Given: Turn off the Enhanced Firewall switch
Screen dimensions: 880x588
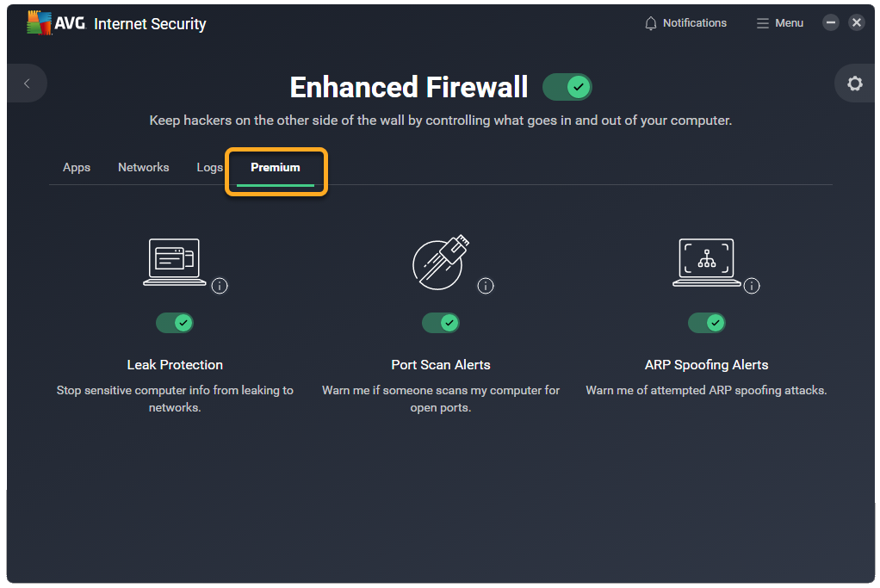Looking at the screenshot, I should click(567, 87).
